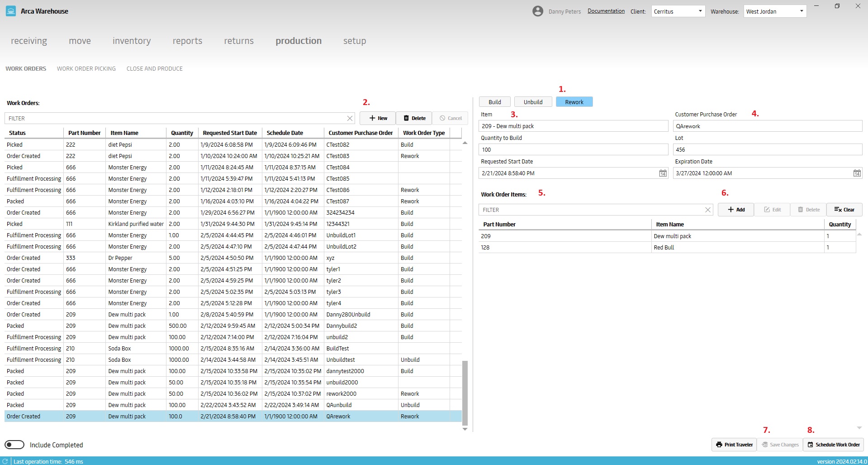Open the Requested Start Date calendar picker

[x=663, y=173]
